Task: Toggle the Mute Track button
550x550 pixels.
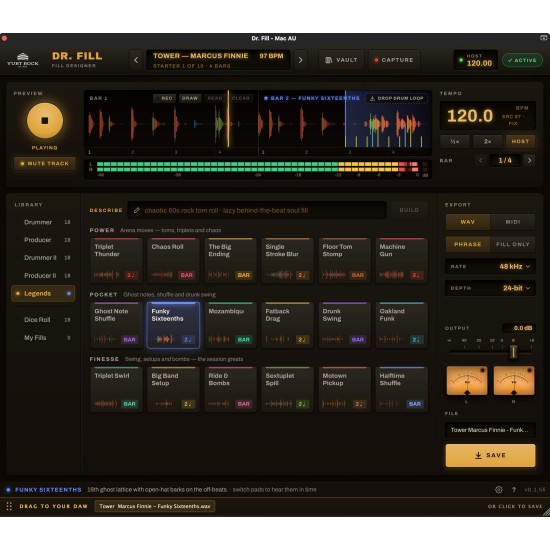Action: pos(45,163)
